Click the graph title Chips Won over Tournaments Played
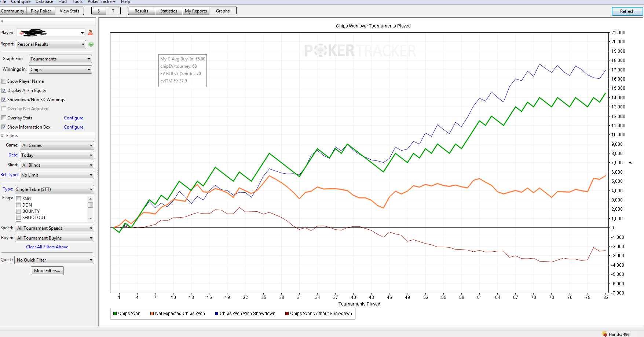 click(x=373, y=26)
